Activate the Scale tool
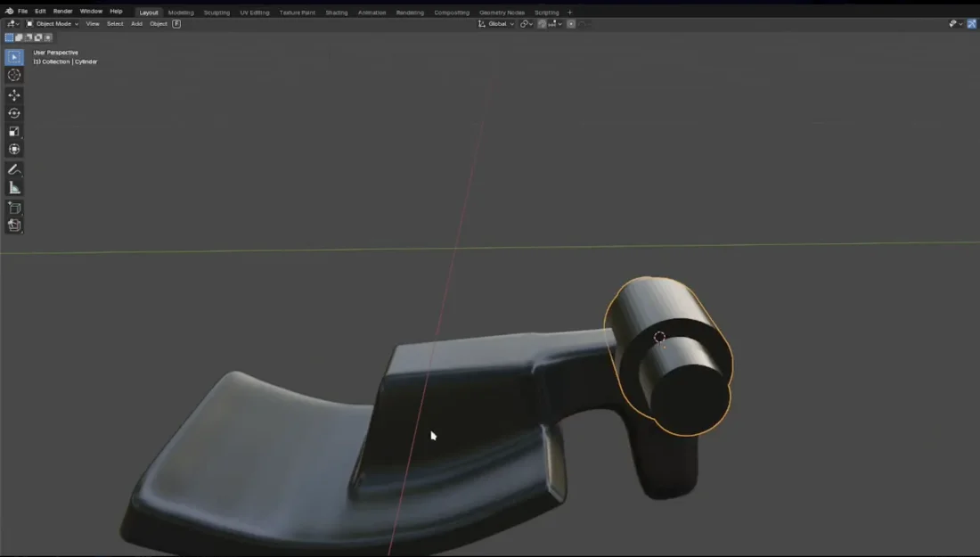This screenshot has height=557, width=980. point(14,131)
